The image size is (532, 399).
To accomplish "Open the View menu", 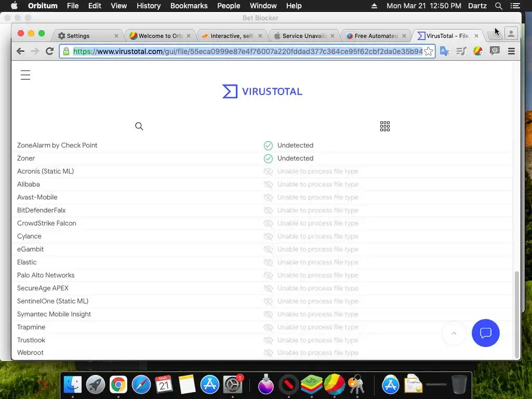I will (x=119, y=6).
